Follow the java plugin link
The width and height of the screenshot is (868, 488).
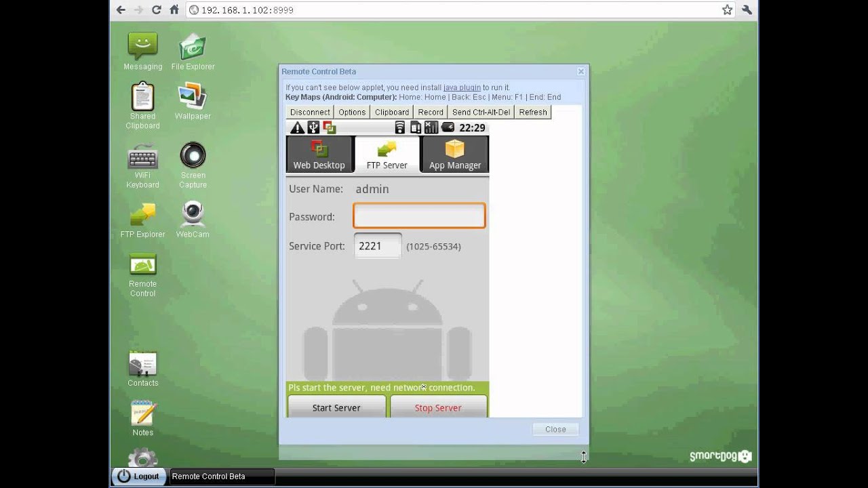[462, 87]
